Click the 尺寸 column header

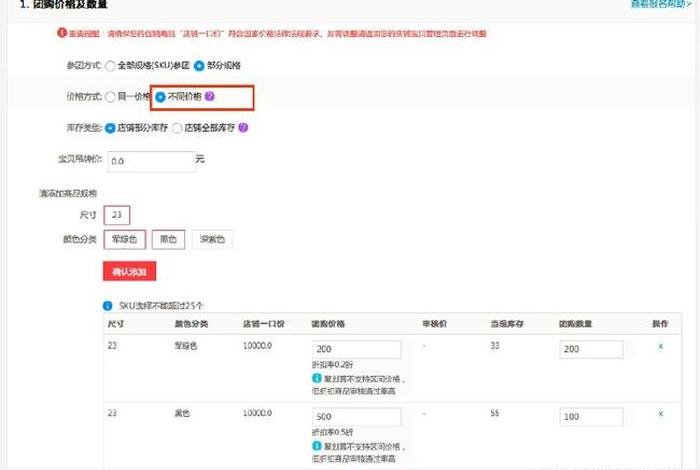pyautogui.click(x=116, y=324)
